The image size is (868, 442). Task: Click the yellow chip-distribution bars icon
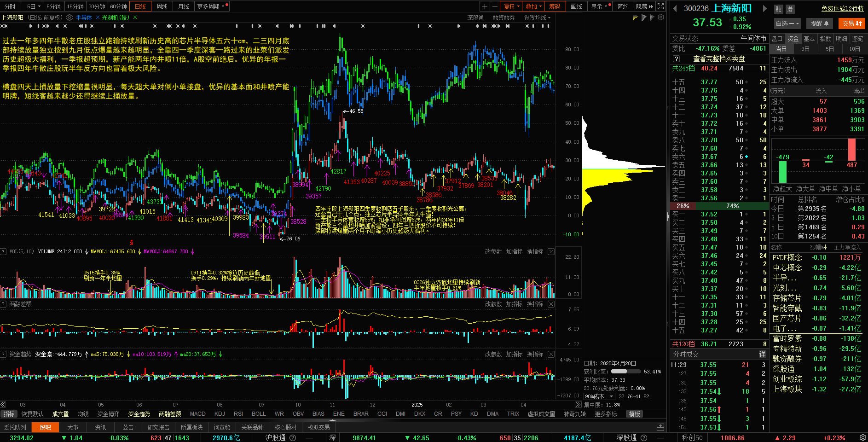coord(636,17)
